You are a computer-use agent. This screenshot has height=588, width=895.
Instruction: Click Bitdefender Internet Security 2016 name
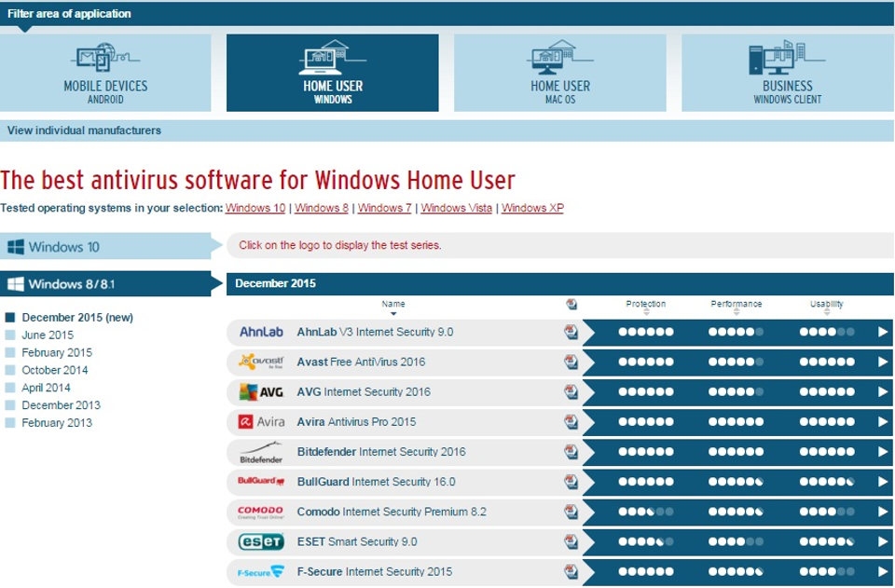tap(381, 452)
